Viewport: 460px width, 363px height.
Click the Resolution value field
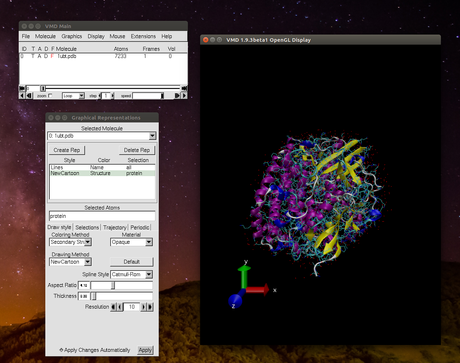pyautogui.click(x=132, y=307)
